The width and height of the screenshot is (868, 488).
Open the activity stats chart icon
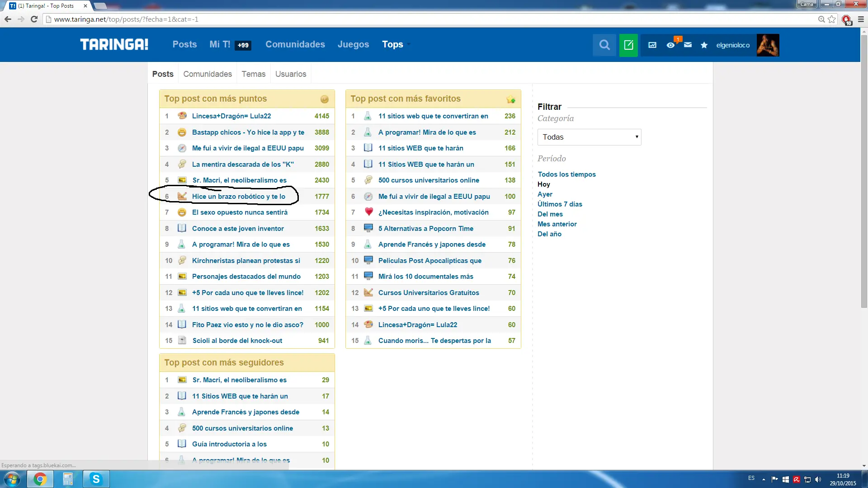coord(652,45)
